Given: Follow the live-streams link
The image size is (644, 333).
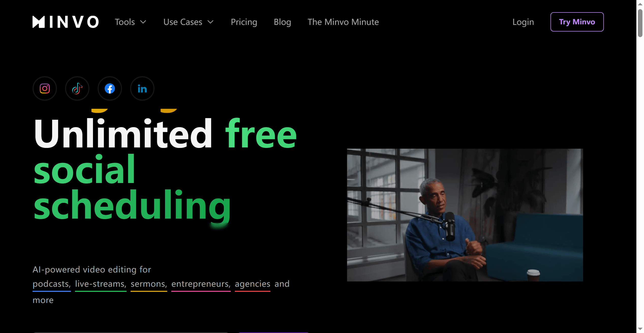Looking at the screenshot, I should 101,284.
